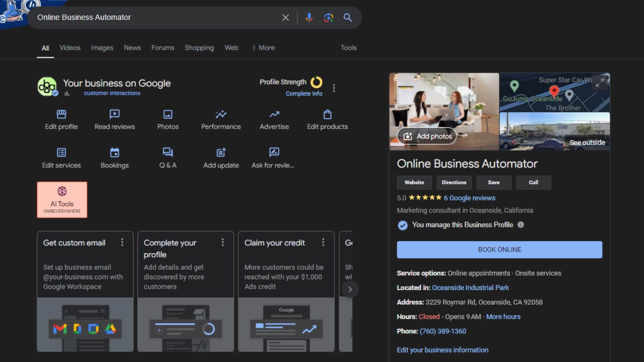The width and height of the screenshot is (644, 362).
Task: Expand the More search filters menu
Action: (263, 48)
